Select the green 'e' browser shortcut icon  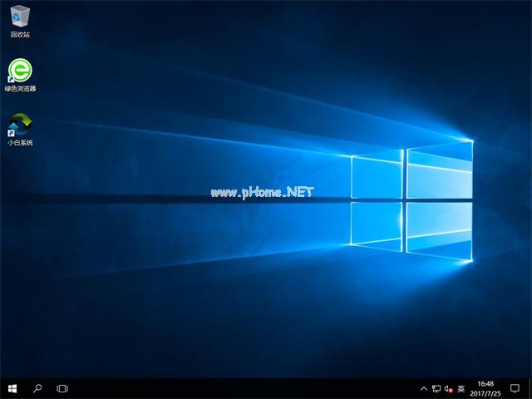[x=20, y=70]
